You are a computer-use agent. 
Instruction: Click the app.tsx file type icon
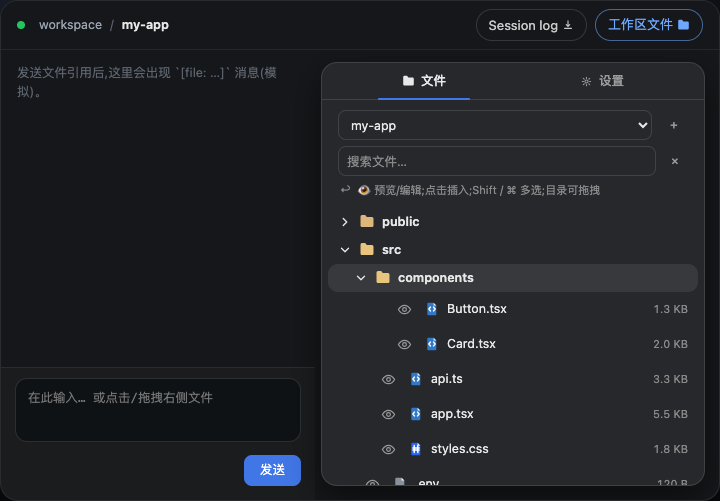(x=416, y=414)
